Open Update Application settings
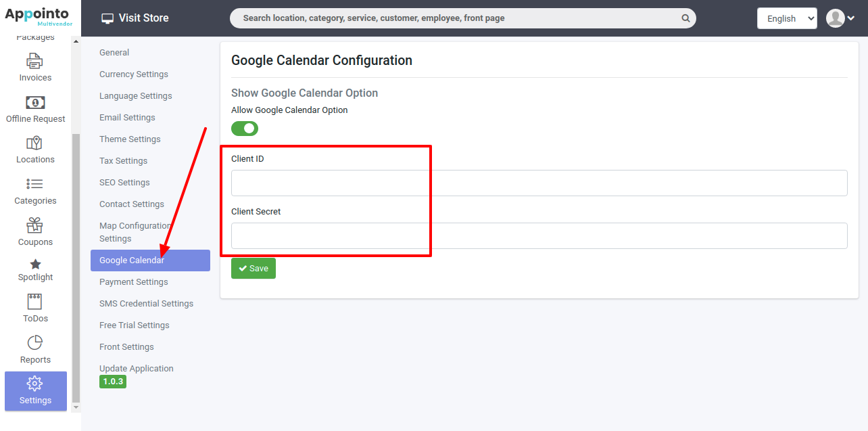Screen dimensions: 868x431 pyautogui.click(x=137, y=369)
